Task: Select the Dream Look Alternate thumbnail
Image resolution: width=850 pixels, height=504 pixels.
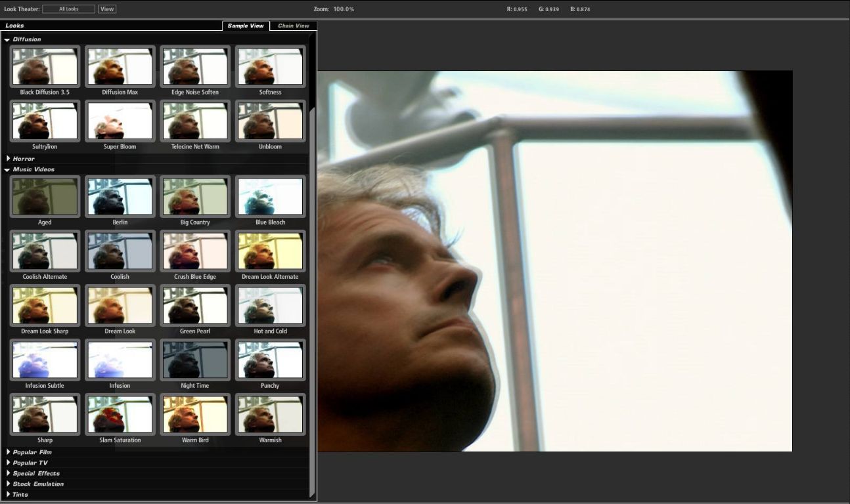Action: 270,251
